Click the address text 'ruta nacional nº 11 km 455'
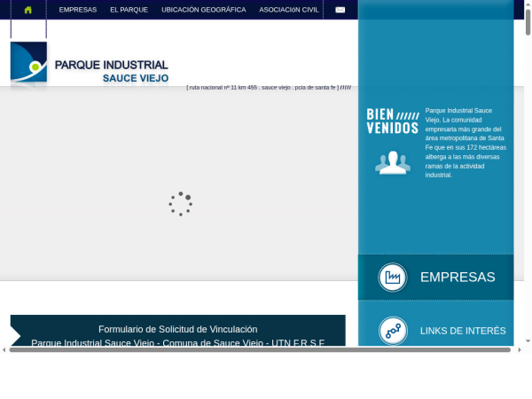The image size is (532, 399). [223, 88]
